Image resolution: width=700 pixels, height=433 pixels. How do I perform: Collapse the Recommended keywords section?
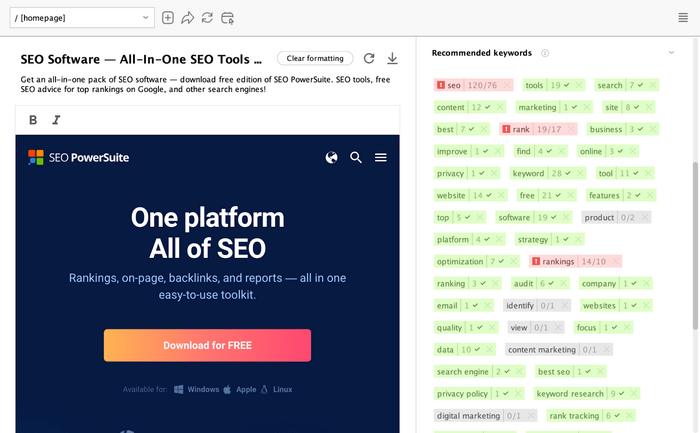point(672,53)
